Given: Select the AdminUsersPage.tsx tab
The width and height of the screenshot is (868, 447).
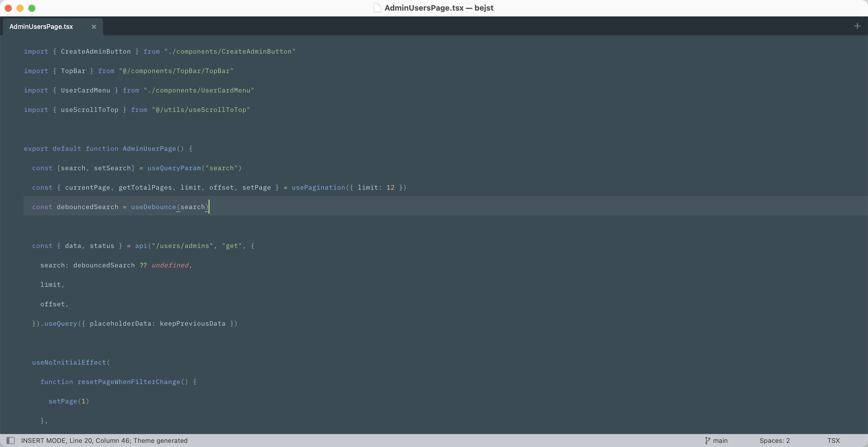Looking at the screenshot, I should [41, 27].
